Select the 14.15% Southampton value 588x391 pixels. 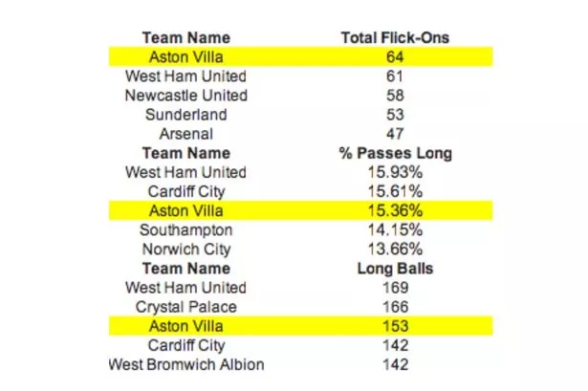point(395,230)
